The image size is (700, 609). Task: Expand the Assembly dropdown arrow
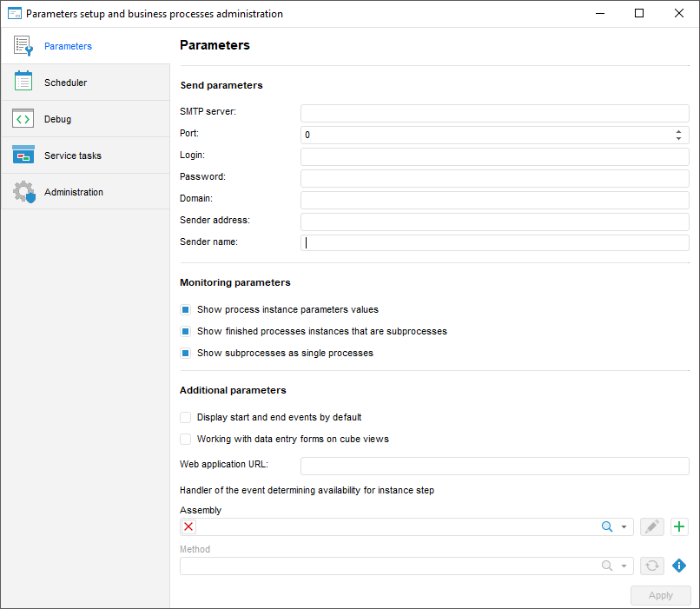[x=624, y=527]
